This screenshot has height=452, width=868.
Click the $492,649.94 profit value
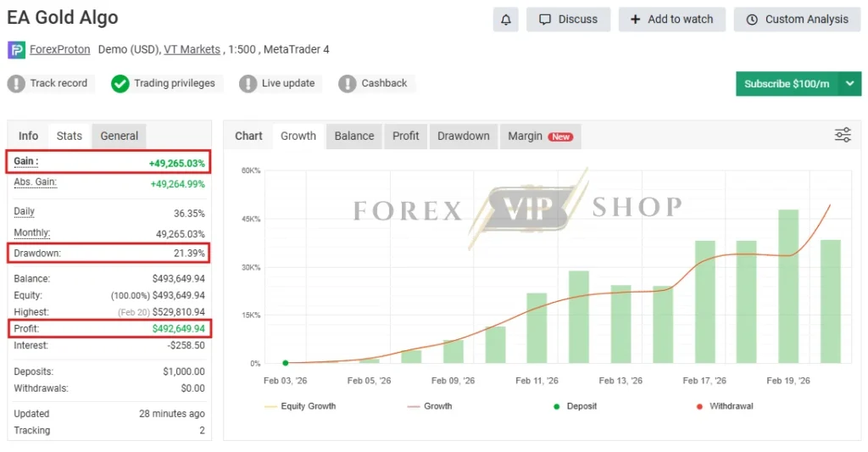coord(179,328)
